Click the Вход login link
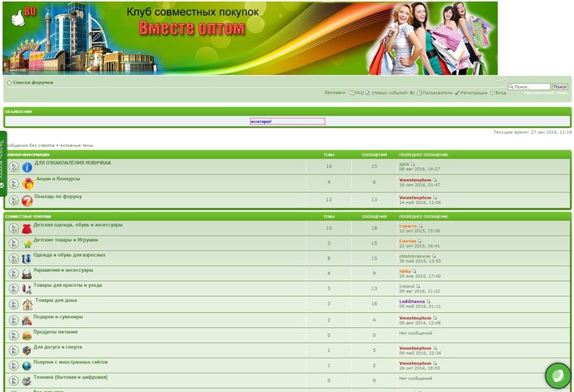 500,93
